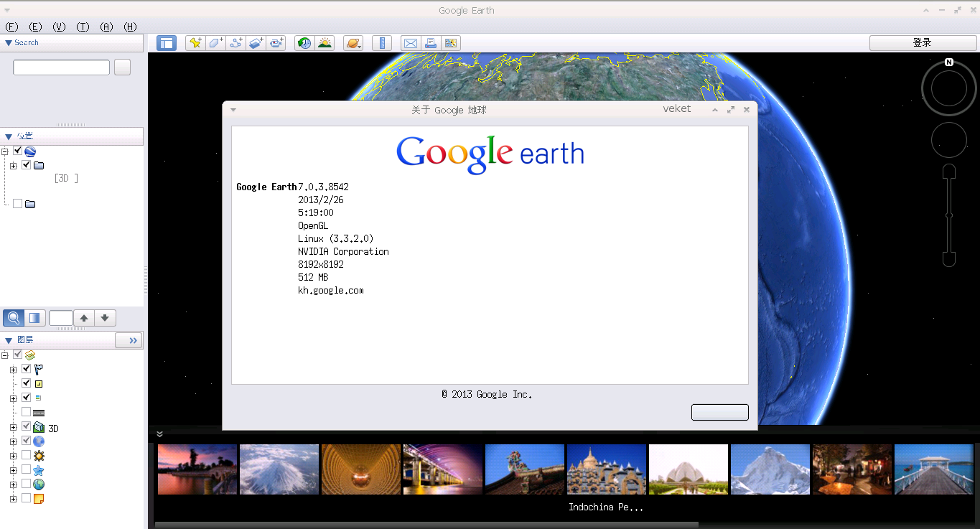The width and height of the screenshot is (980, 529).
Task: Toggle the 3D Buildings layer checkbox
Action: [x=26, y=426]
